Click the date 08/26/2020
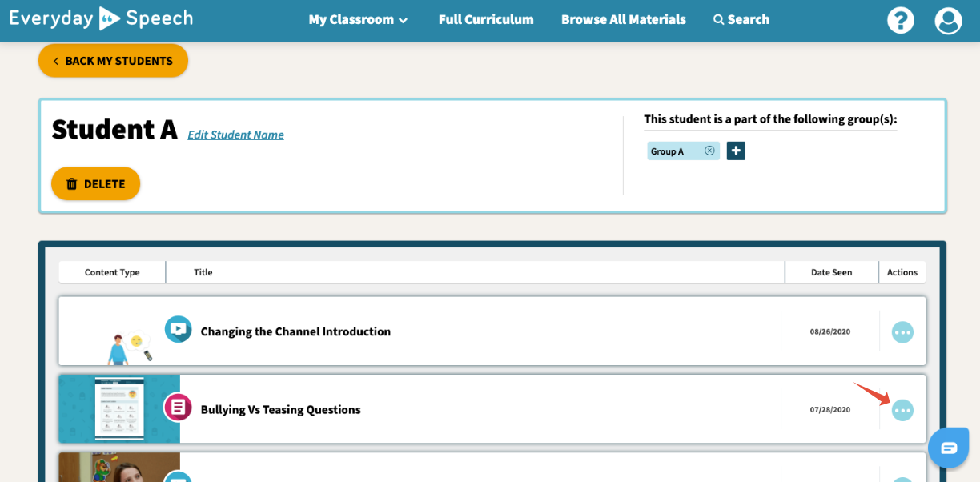This screenshot has height=482, width=980. click(x=830, y=331)
